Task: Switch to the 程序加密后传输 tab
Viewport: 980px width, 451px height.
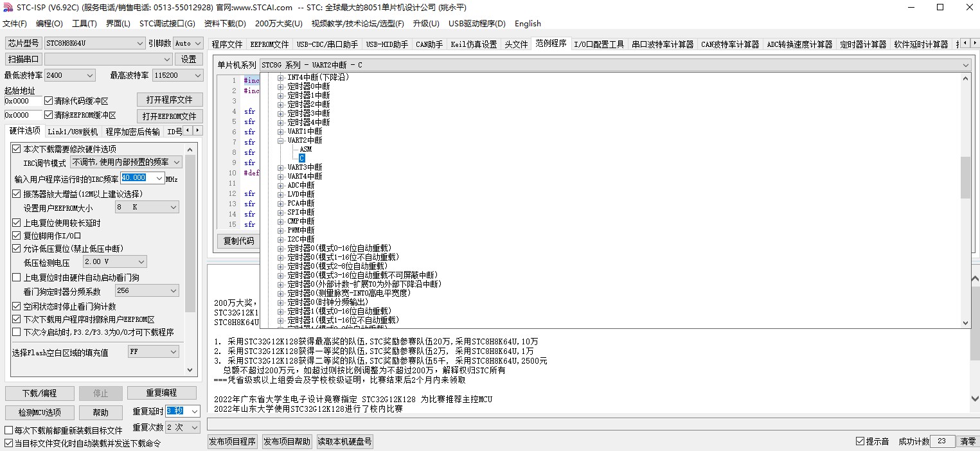Action: pyautogui.click(x=132, y=132)
